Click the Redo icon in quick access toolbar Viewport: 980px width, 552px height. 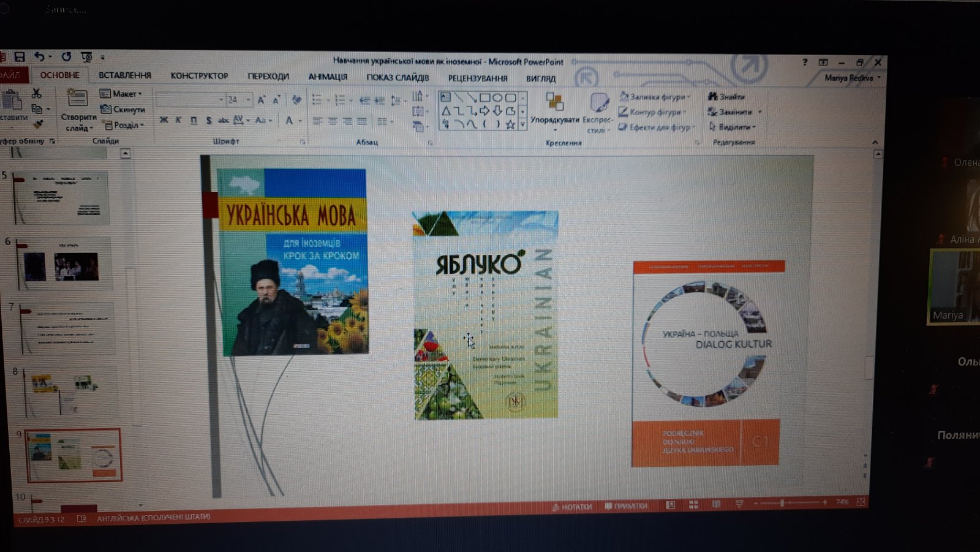click(66, 56)
